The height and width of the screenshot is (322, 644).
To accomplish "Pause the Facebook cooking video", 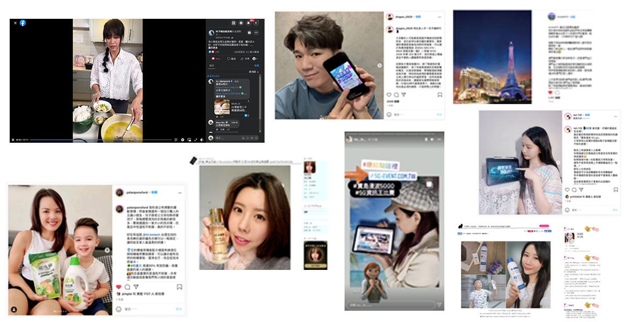I will [x=13, y=140].
